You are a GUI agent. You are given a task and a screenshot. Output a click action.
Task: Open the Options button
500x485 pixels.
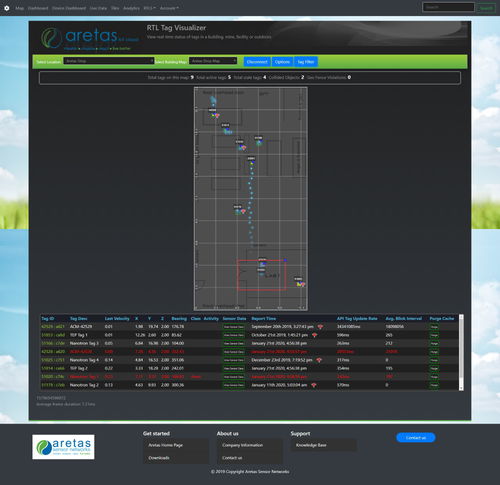(282, 62)
